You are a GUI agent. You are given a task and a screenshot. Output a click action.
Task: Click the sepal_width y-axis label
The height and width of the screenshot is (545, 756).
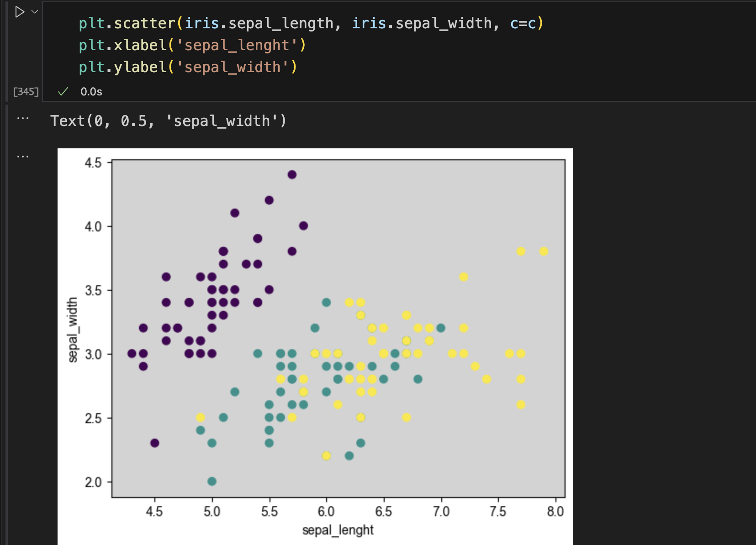[x=73, y=330]
